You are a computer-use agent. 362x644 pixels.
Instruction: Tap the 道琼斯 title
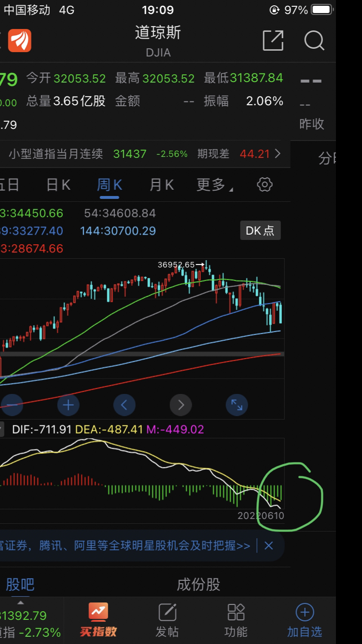(x=158, y=33)
